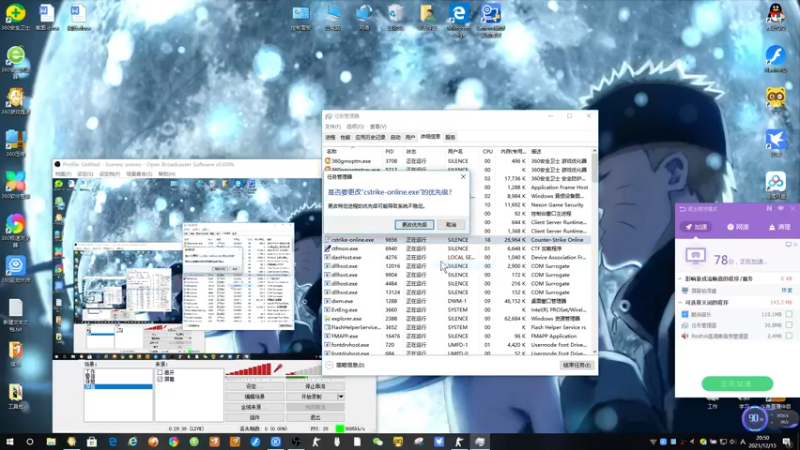Viewport: 800px width, 450px height.
Task: Click 360 floating ball showing 90
Action: pyautogui.click(x=754, y=418)
